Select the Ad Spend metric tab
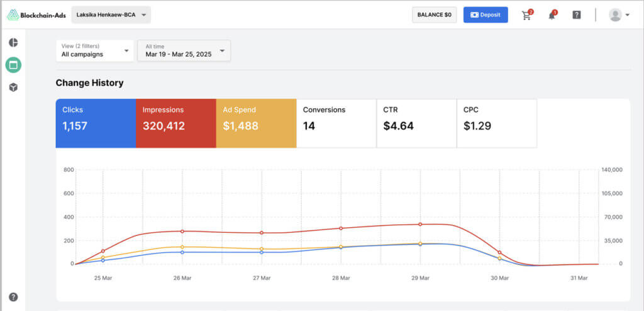This screenshot has width=644, height=311. (257, 123)
